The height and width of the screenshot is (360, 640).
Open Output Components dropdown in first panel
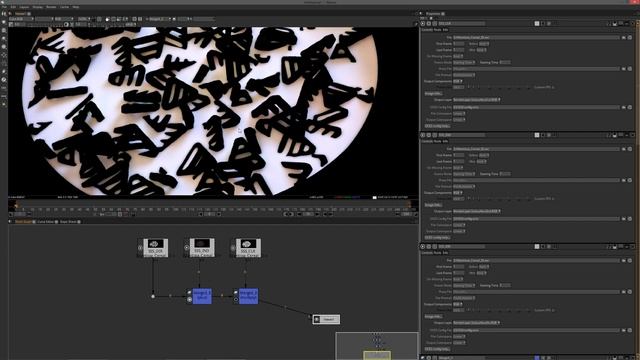[x=458, y=81]
